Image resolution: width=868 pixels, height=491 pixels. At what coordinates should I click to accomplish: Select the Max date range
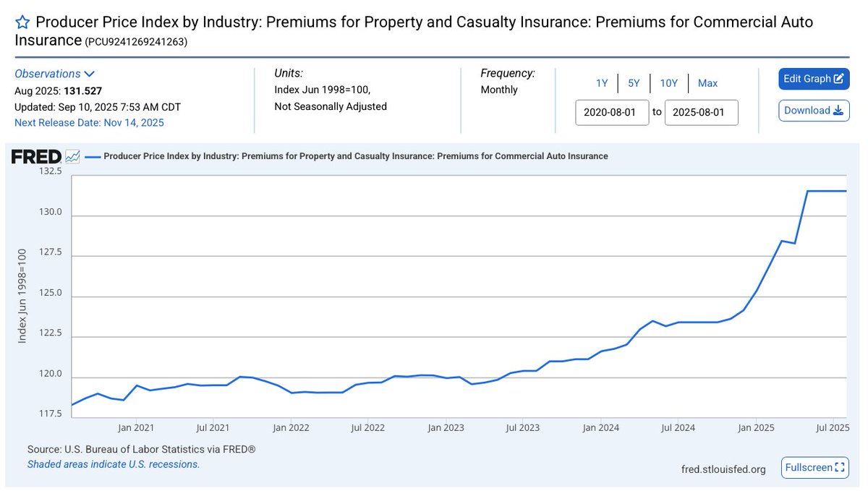point(707,83)
